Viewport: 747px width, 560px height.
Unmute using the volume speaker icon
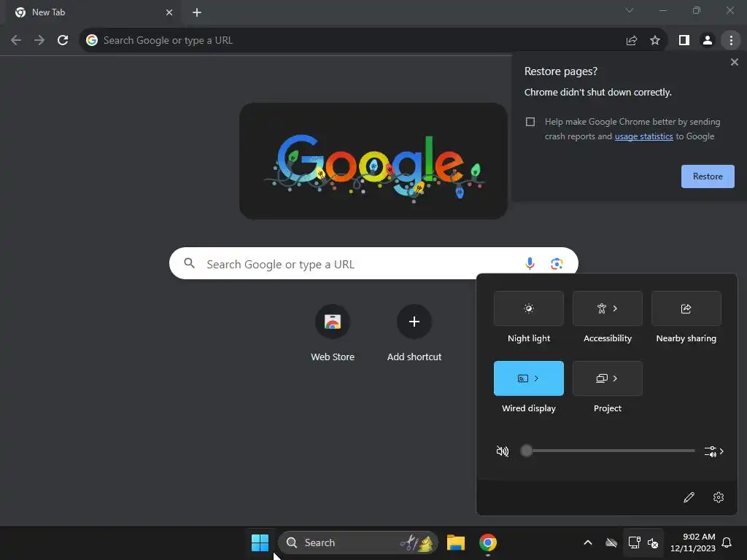(x=503, y=451)
